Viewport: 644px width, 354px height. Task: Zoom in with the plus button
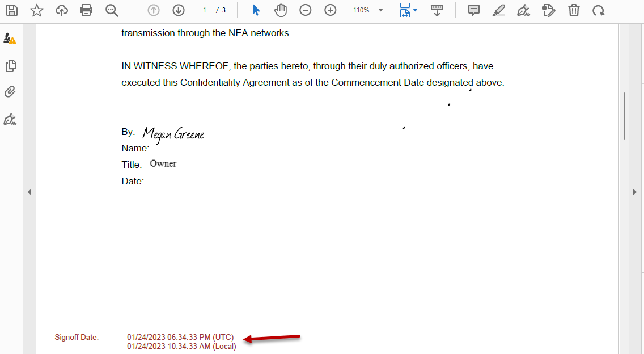[331, 10]
